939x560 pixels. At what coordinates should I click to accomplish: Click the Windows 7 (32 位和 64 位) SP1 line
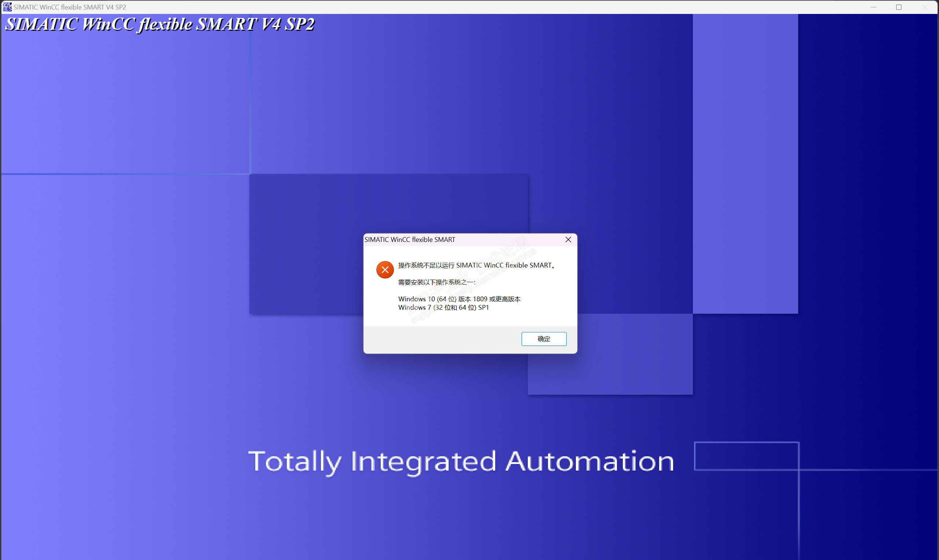(443, 307)
